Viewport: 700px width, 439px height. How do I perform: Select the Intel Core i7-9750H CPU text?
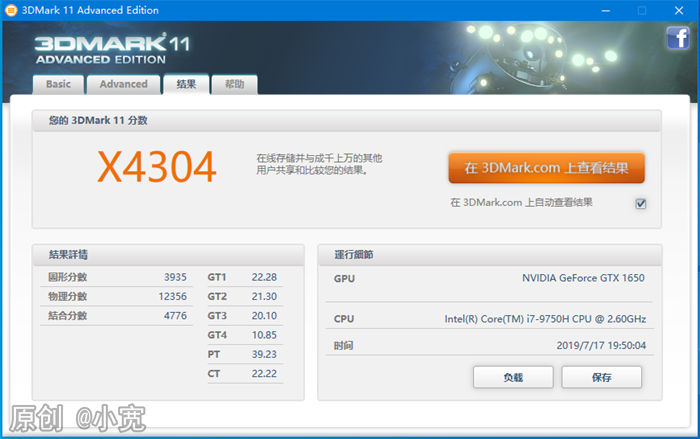(x=545, y=319)
